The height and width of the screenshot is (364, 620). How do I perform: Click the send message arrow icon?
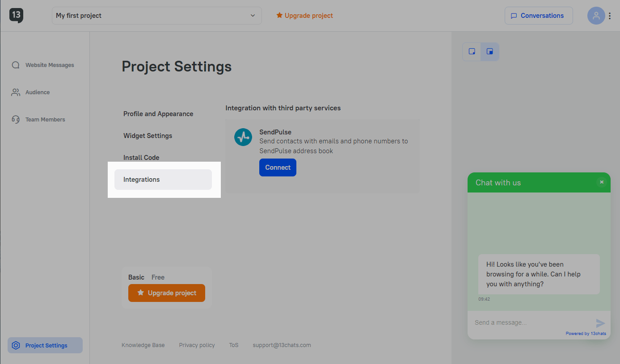600,323
